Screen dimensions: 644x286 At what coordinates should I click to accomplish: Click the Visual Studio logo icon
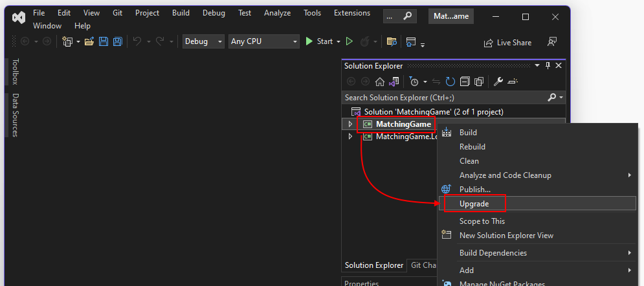pyautogui.click(x=19, y=17)
